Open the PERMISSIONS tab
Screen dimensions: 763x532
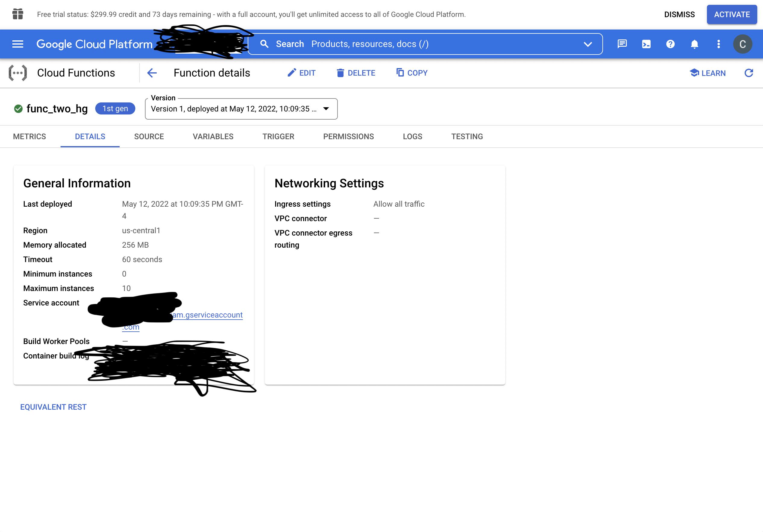click(x=349, y=136)
